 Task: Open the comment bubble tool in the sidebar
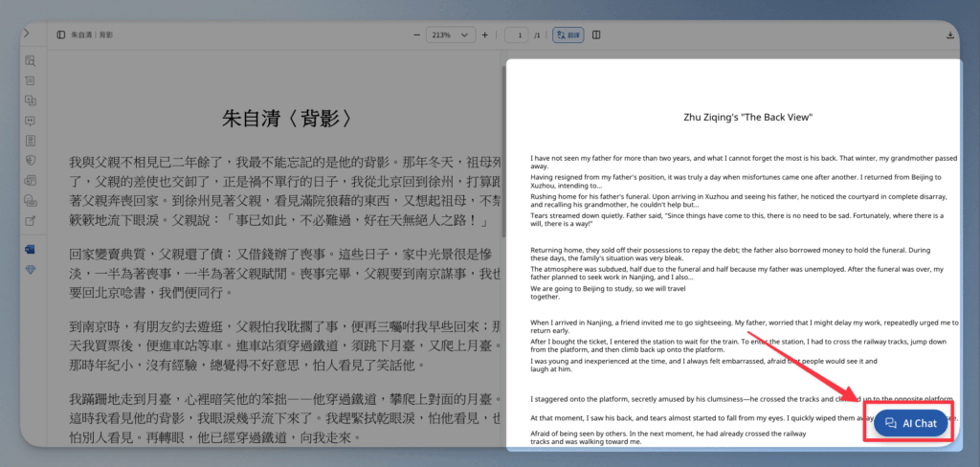pyautogui.click(x=31, y=121)
